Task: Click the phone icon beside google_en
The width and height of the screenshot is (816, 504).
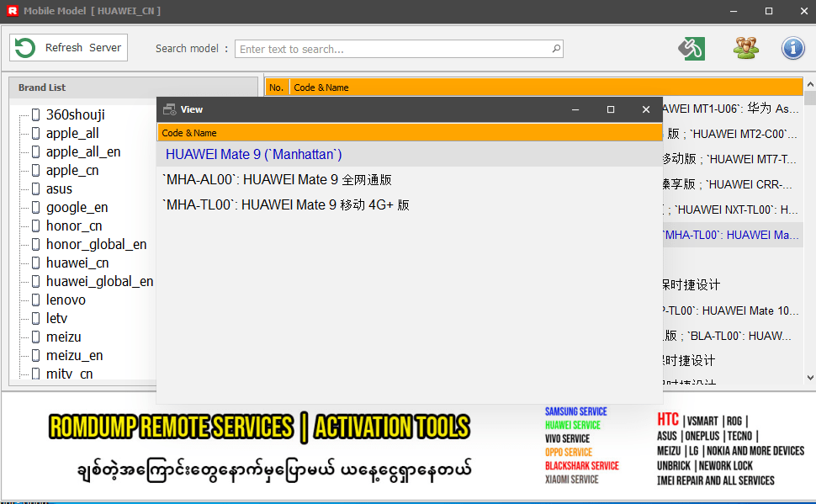Action: 36,207
